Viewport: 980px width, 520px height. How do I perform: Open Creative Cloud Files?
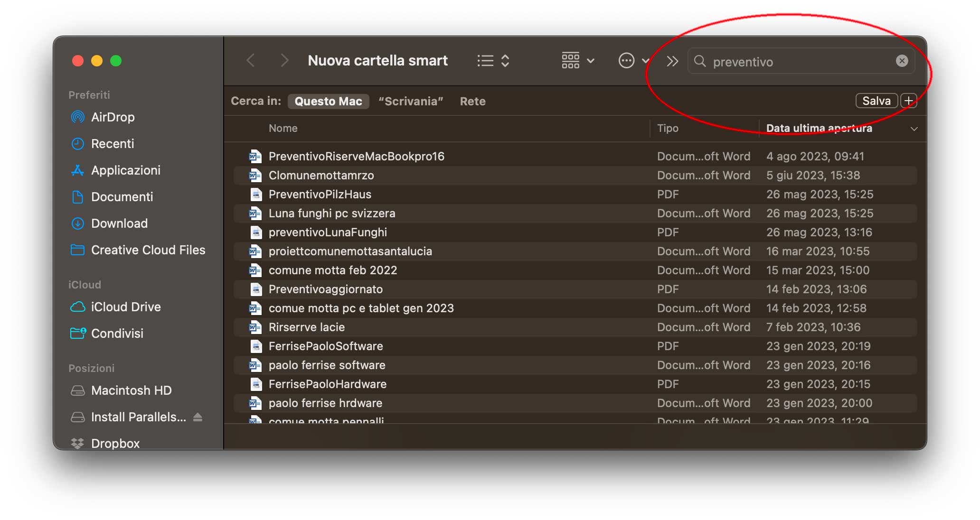click(x=148, y=250)
